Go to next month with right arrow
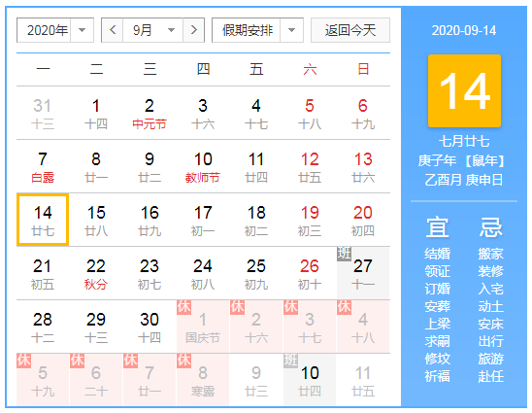532x413 pixels. pos(194,30)
